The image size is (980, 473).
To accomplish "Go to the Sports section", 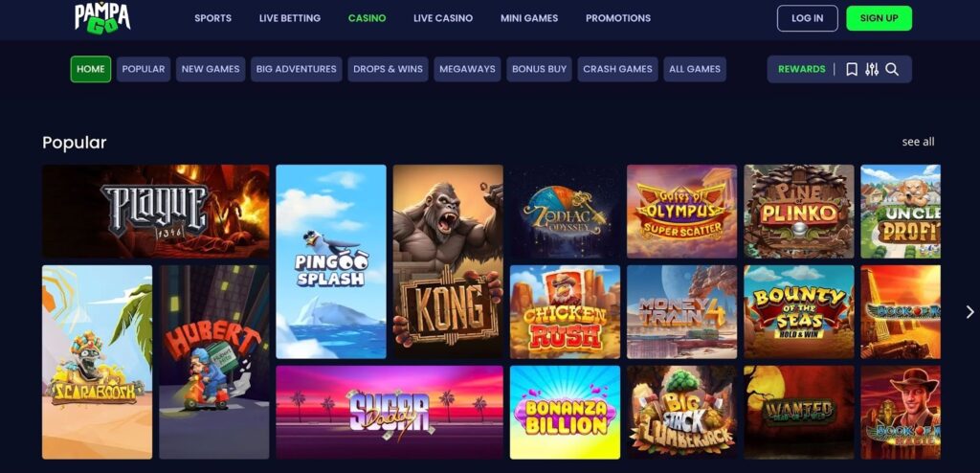I will click(x=212, y=18).
